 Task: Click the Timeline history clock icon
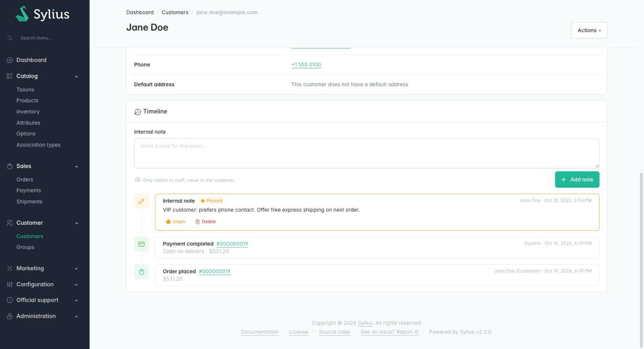(x=138, y=112)
